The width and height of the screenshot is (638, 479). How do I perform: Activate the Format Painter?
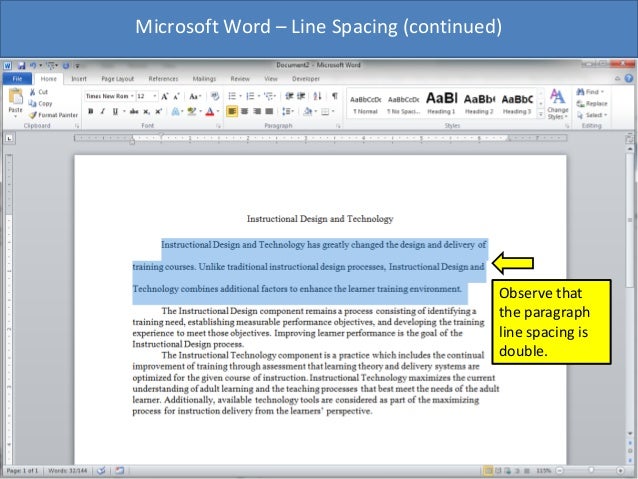(x=53, y=115)
